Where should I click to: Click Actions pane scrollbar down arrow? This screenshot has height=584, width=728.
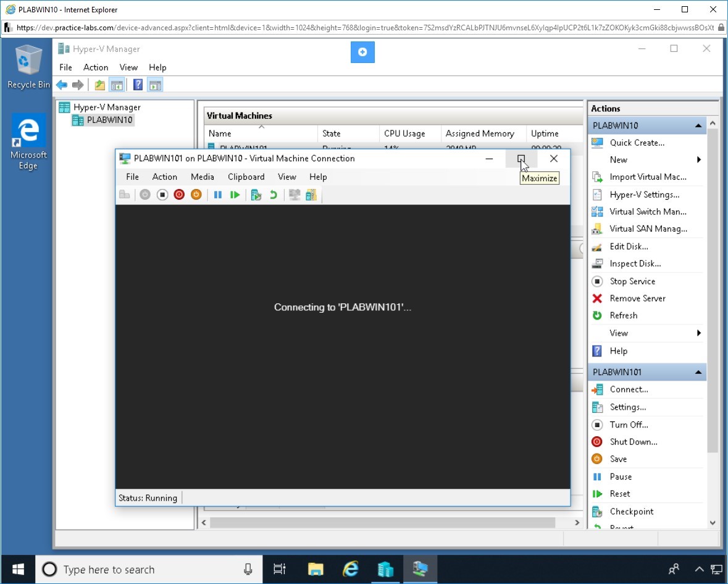pyautogui.click(x=713, y=523)
